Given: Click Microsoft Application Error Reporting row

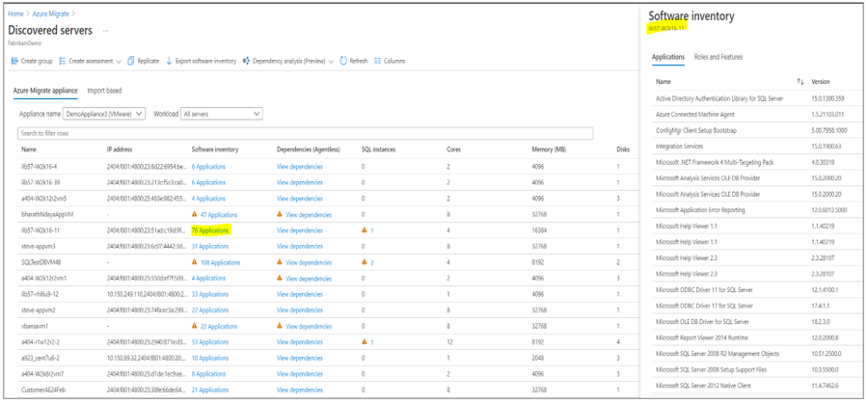Looking at the screenshot, I should pos(757,210).
